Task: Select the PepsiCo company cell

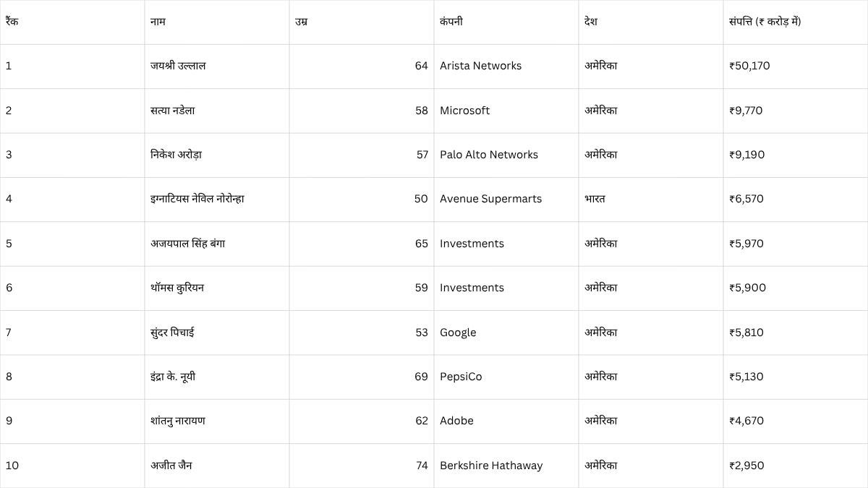Action: click(x=461, y=377)
